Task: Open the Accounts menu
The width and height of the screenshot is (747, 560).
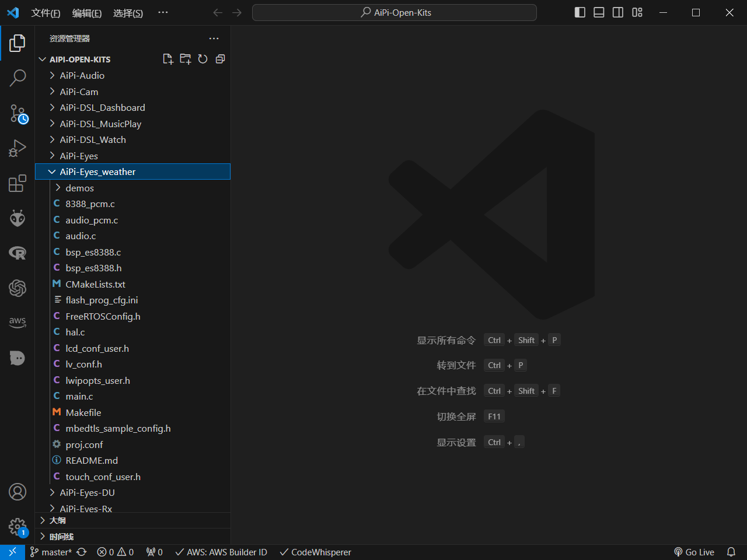Action: pos(18,492)
